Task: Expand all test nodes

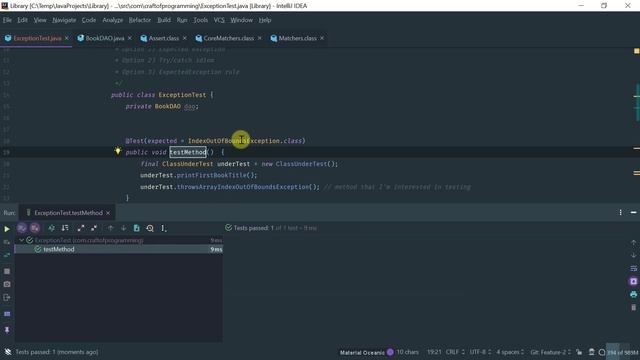Action: (x=81, y=228)
